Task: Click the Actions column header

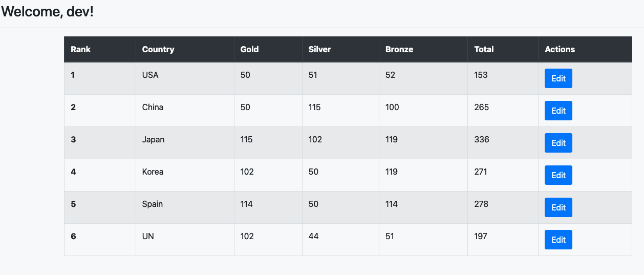Action: coord(560,49)
